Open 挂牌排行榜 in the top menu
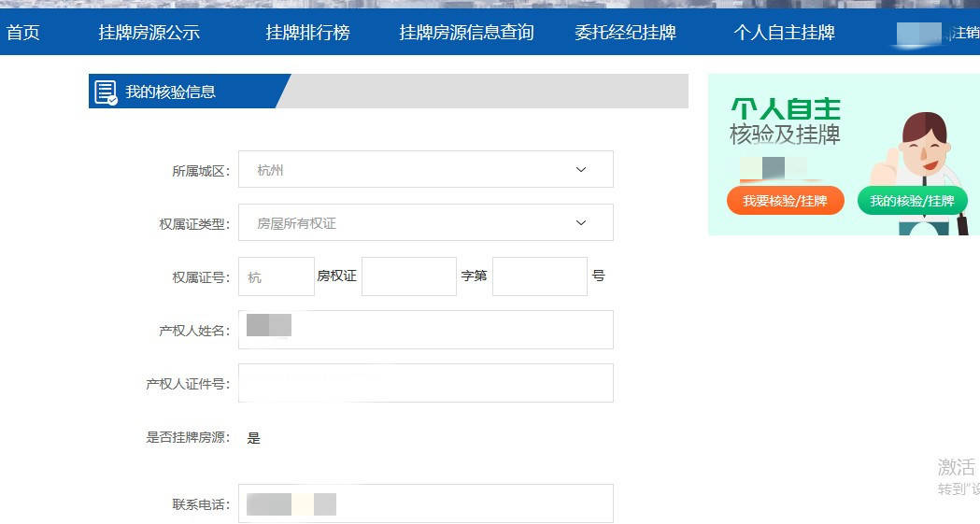Viewport: 980px width, 524px height. pos(307,33)
